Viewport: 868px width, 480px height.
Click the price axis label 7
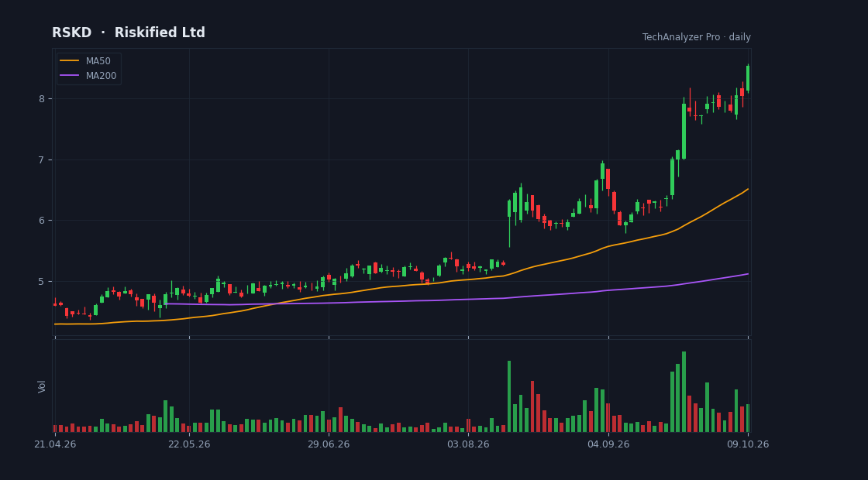[x=42, y=159]
